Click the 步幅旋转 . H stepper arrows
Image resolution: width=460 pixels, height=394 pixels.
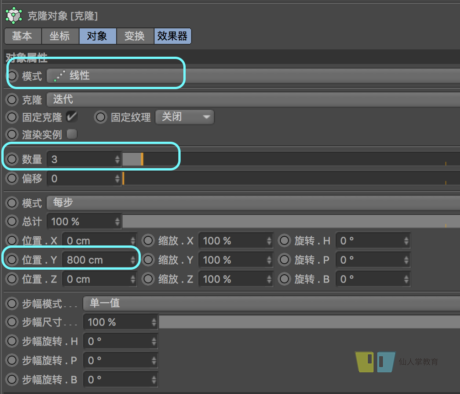point(154,341)
